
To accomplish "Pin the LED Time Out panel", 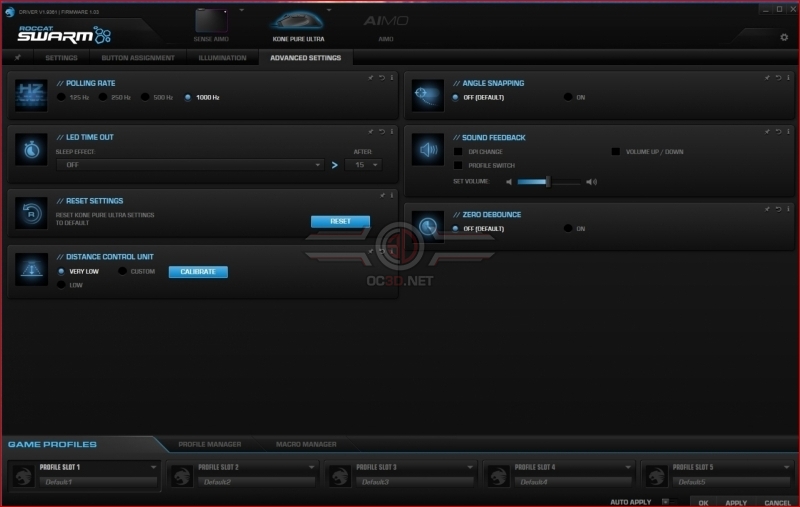I will 371,132.
